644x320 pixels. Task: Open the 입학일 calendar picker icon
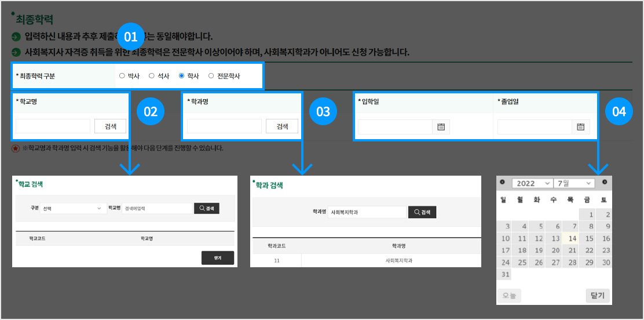[441, 127]
